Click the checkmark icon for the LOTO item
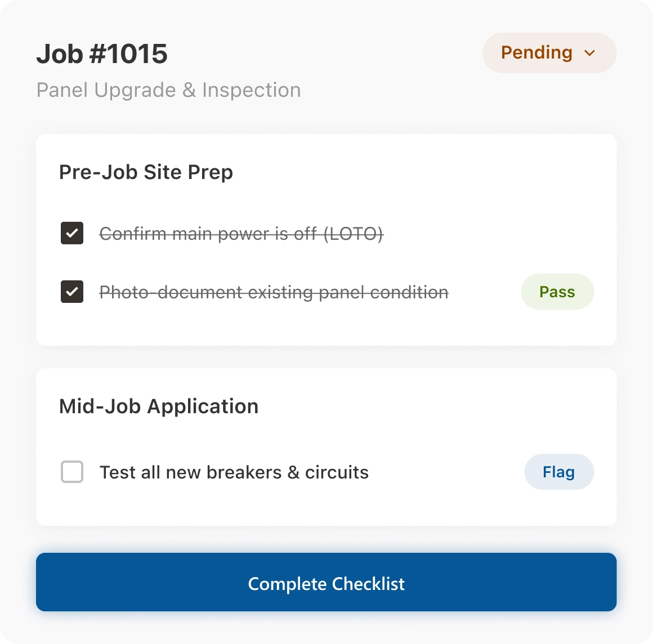This screenshot has height=644, width=653. click(x=72, y=233)
